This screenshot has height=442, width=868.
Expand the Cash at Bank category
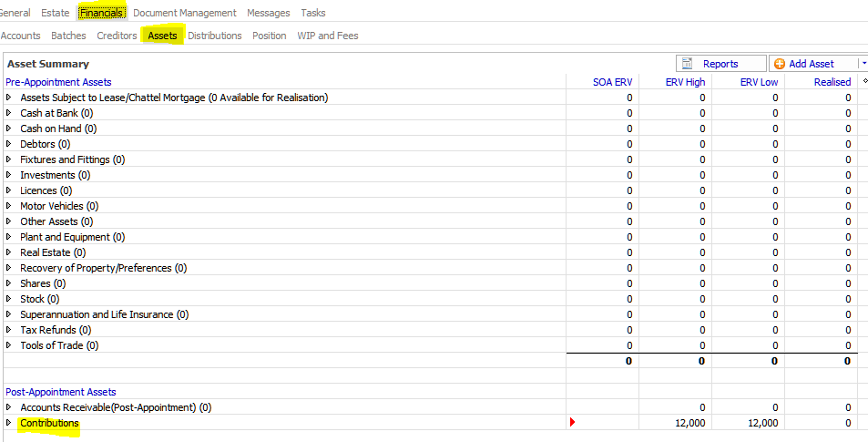pyautogui.click(x=9, y=113)
